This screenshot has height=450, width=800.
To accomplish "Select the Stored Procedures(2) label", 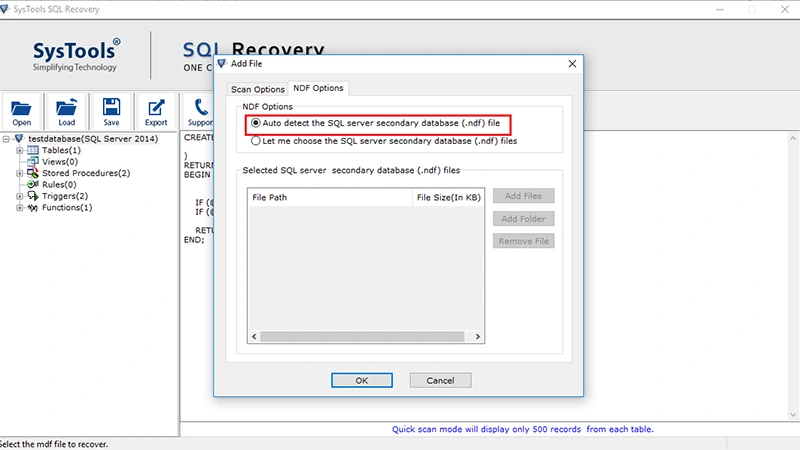I will [86, 173].
